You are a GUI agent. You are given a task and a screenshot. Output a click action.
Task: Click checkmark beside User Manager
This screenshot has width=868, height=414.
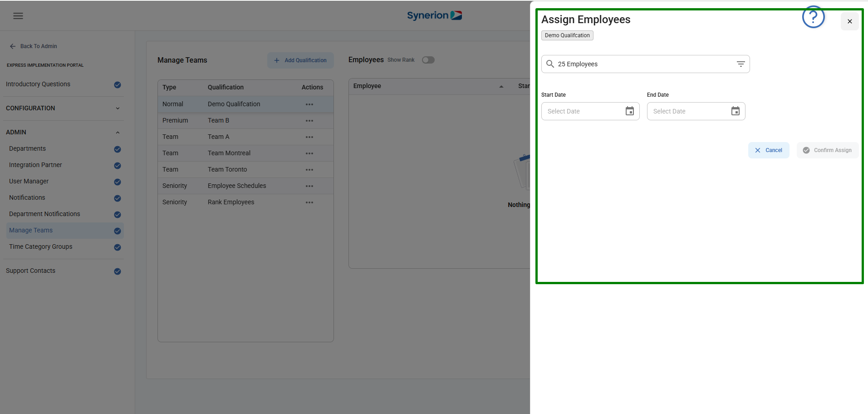[x=118, y=182]
